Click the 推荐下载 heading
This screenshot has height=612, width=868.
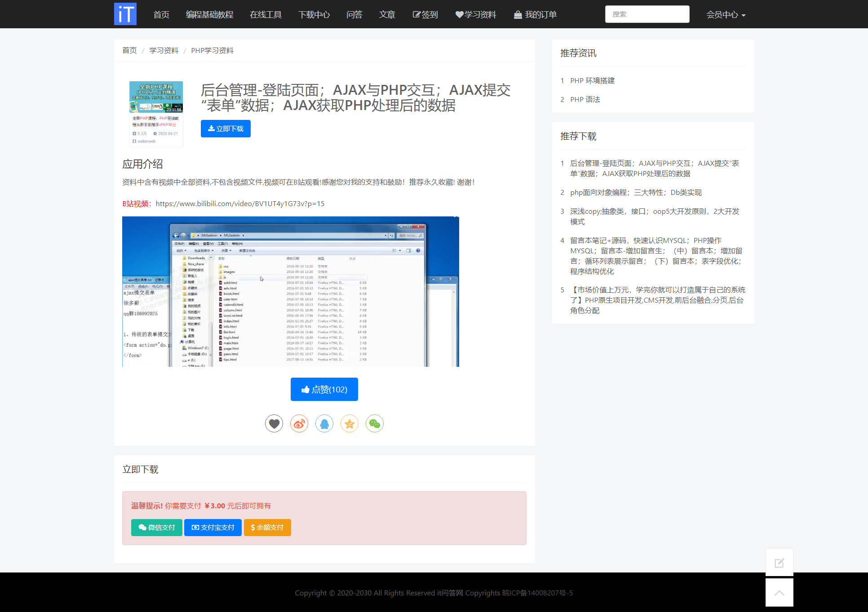click(578, 136)
